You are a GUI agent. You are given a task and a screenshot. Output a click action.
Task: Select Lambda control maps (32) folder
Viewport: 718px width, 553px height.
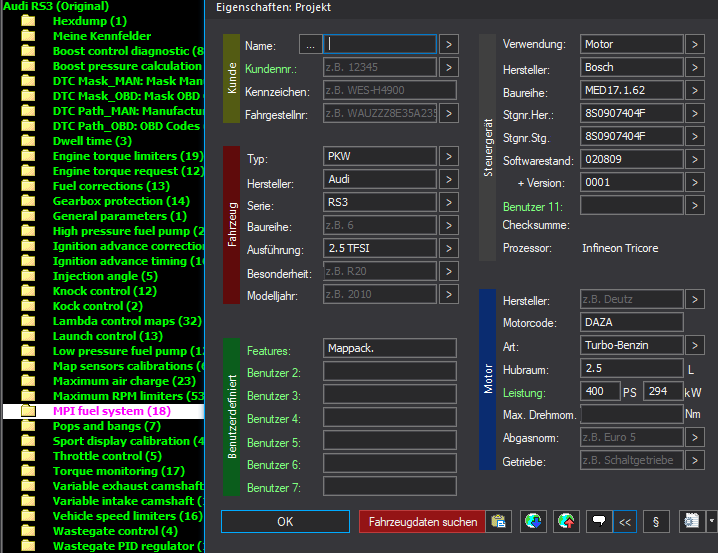(127, 321)
